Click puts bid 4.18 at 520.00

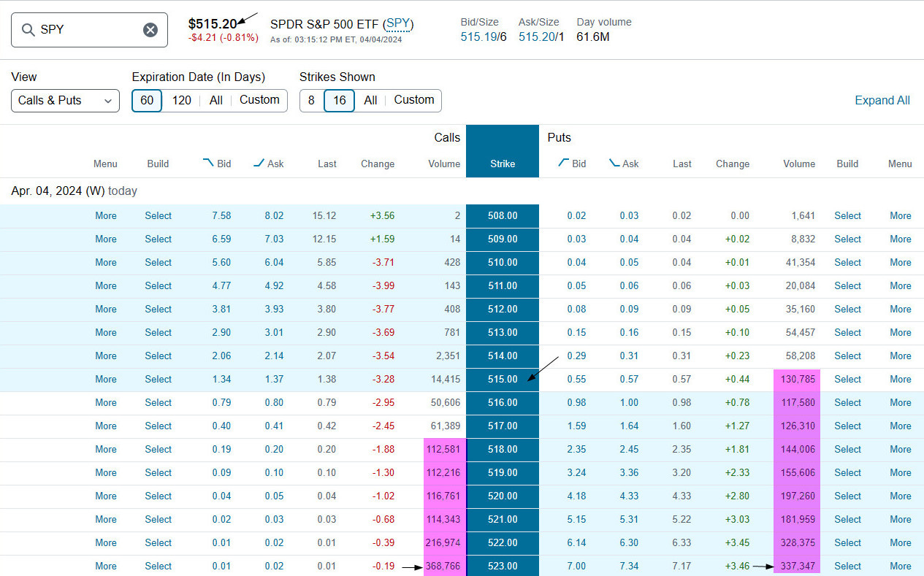click(x=576, y=496)
